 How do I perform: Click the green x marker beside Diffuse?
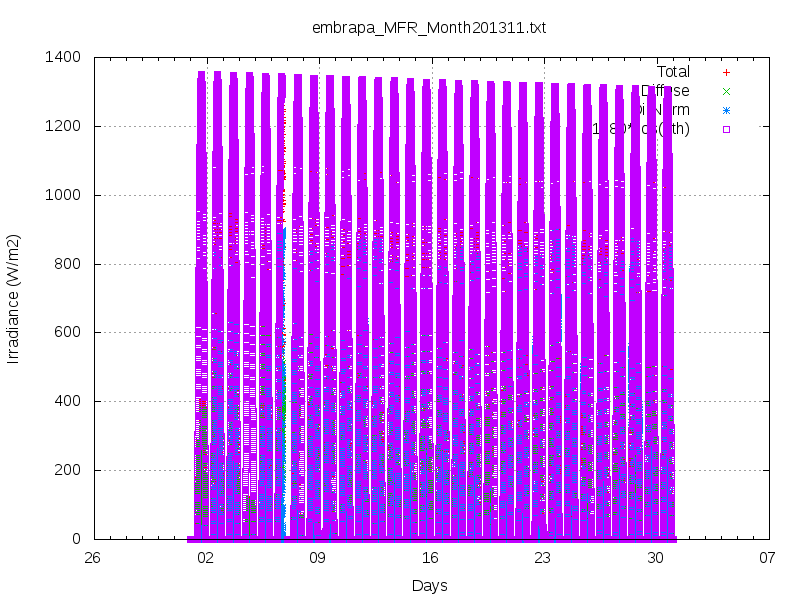[x=726, y=91]
